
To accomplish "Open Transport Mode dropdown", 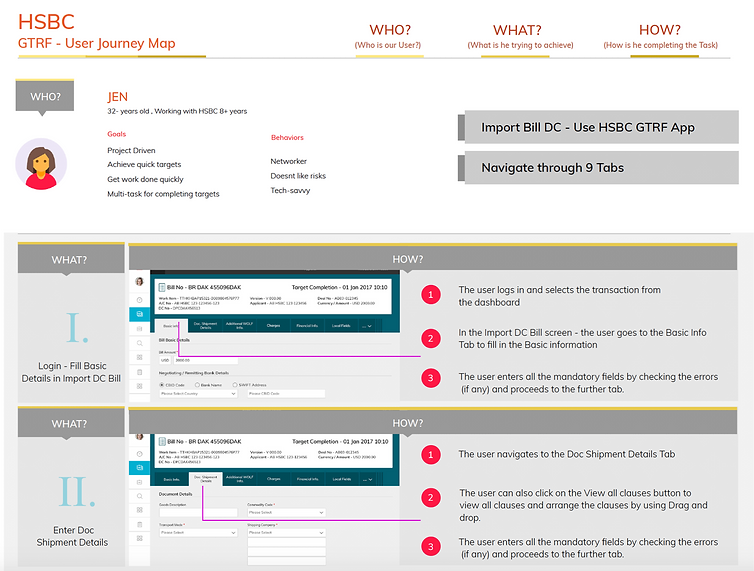I will point(198,533).
